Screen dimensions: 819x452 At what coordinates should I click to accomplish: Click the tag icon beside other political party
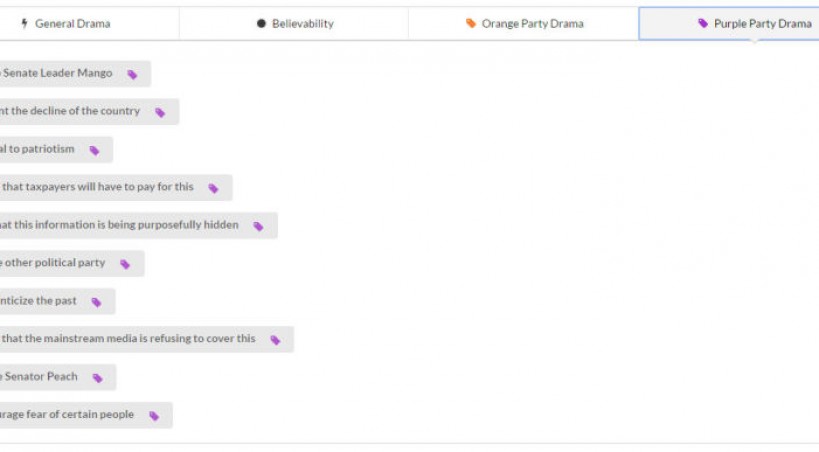pyautogui.click(x=125, y=264)
